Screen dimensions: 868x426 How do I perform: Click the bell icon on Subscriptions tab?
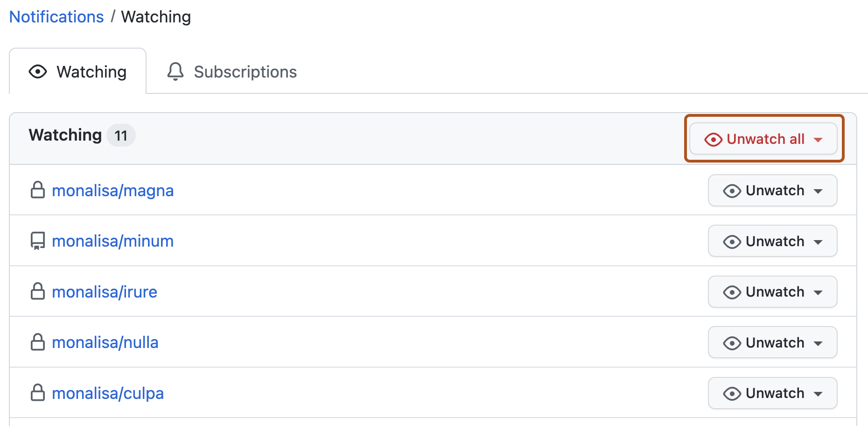175,71
